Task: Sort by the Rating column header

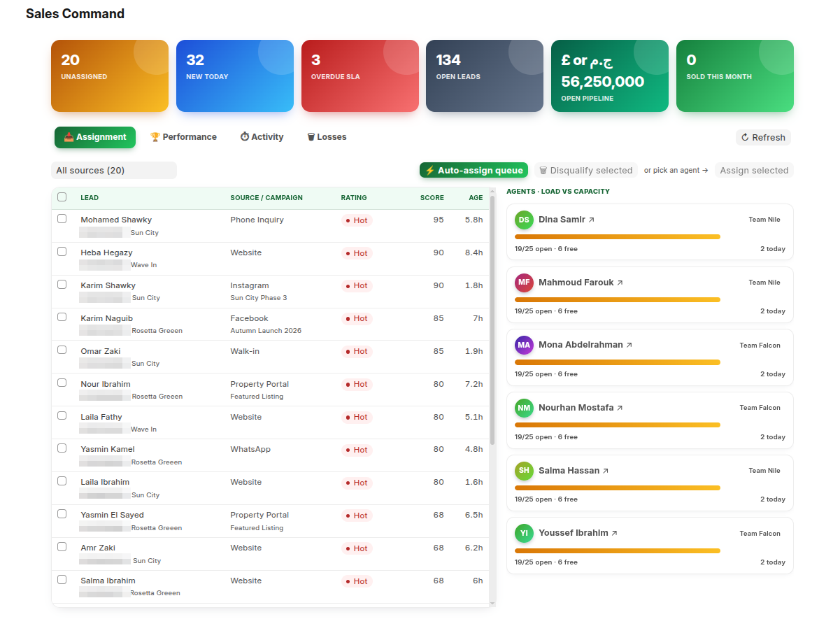Action: point(354,198)
